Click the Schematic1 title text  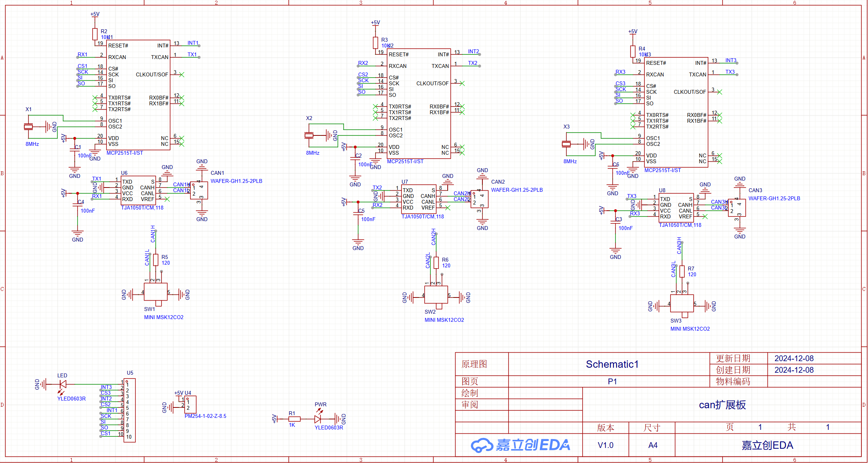click(612, 364)
